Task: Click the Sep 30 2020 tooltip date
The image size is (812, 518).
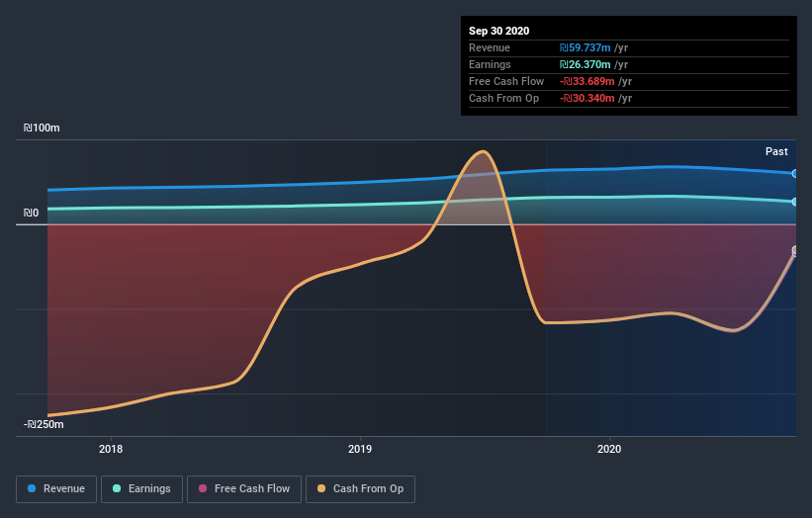Action: (x=498, y=31)
